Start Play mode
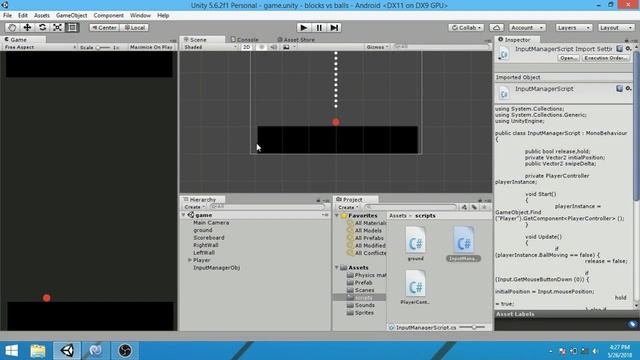The width and height of the screenshot is (640, 360). point(303,27)
